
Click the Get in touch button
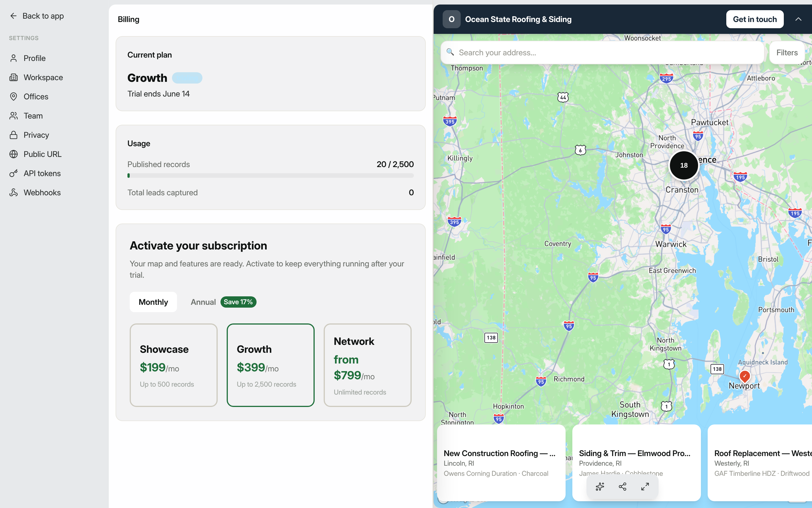pos(754,19)
